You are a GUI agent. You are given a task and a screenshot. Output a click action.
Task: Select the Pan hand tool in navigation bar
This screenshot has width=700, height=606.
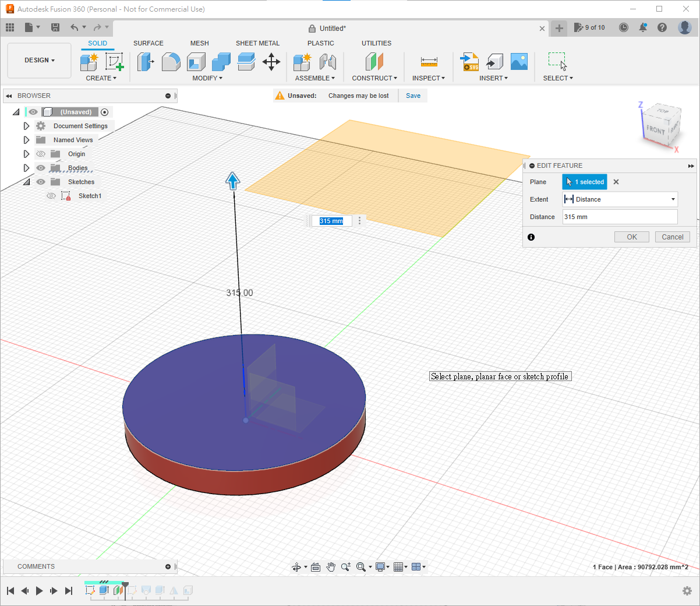331,567
